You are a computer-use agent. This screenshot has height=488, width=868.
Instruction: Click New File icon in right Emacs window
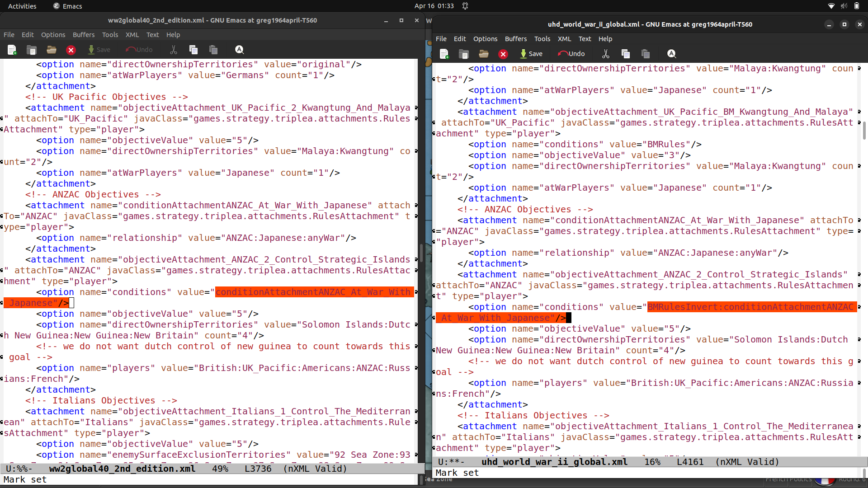pyautogui.click(x=444, y=54)
